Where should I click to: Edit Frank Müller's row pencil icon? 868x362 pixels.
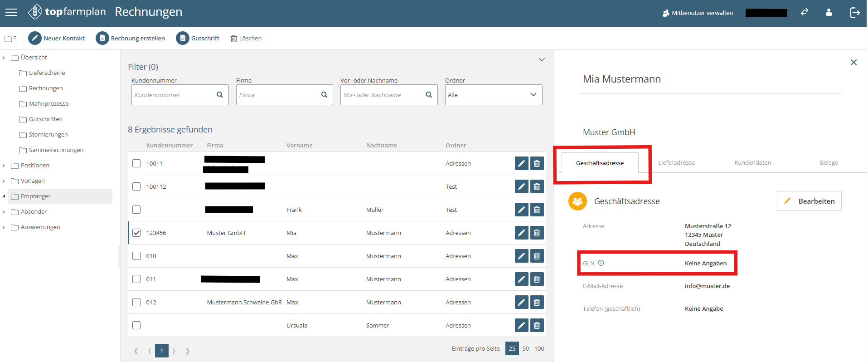[522, 210]
